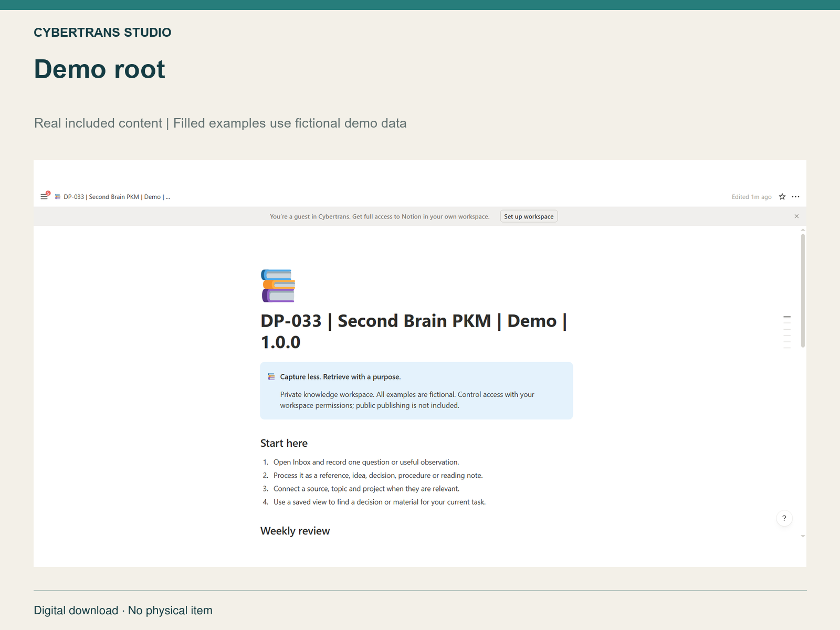Click the Demo root title

[100, 69]
